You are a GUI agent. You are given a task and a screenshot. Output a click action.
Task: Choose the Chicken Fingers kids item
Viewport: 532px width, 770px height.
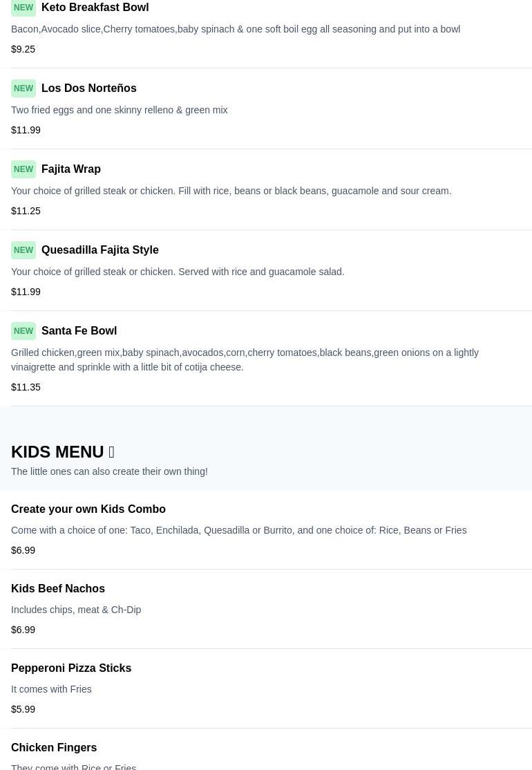(x=54, y=748)
